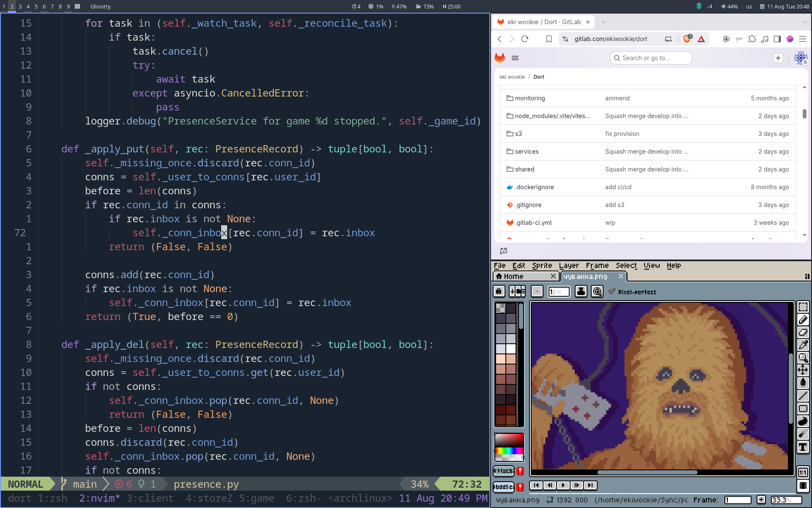Image resolution: width=812 pixels, height=508 pixels.
Task: Open the .dockerignore file
Action: click(535, 187)
